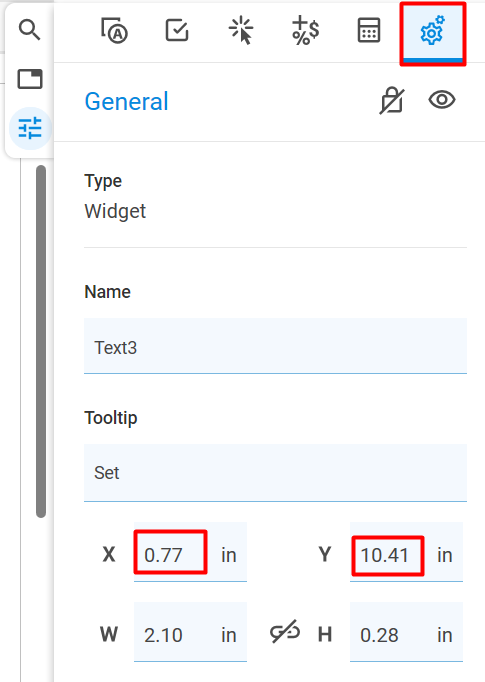The width and height of the screenshot is (485, 682).
Task: Toggle the field lock icon
Action: (x=392, y=100)
